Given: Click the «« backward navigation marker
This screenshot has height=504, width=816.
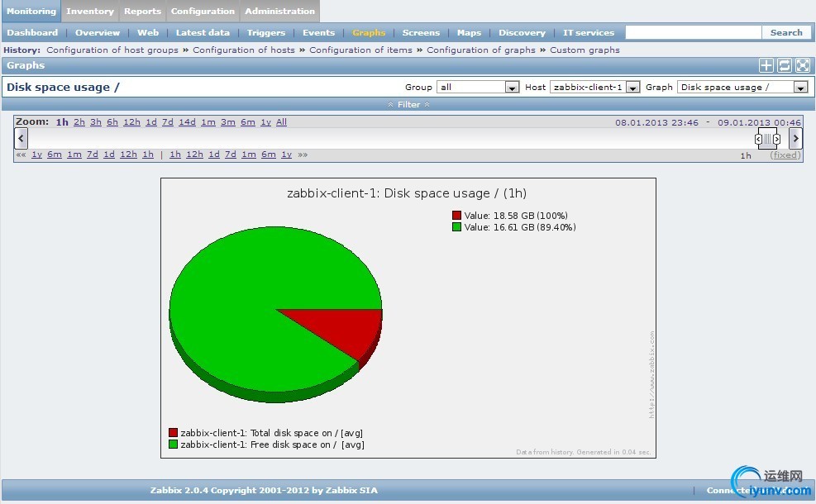Looking at the screenshot, I should tap(21, 155).
